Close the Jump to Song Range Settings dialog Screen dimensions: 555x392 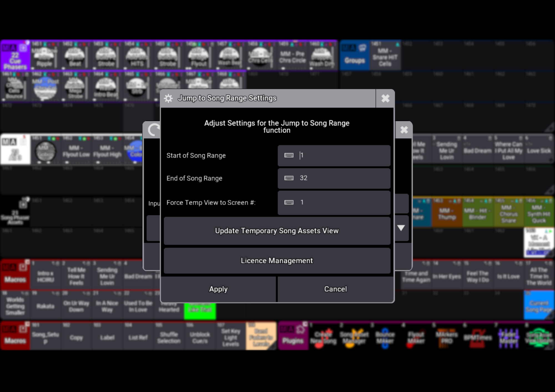click(x=385, y=98)
